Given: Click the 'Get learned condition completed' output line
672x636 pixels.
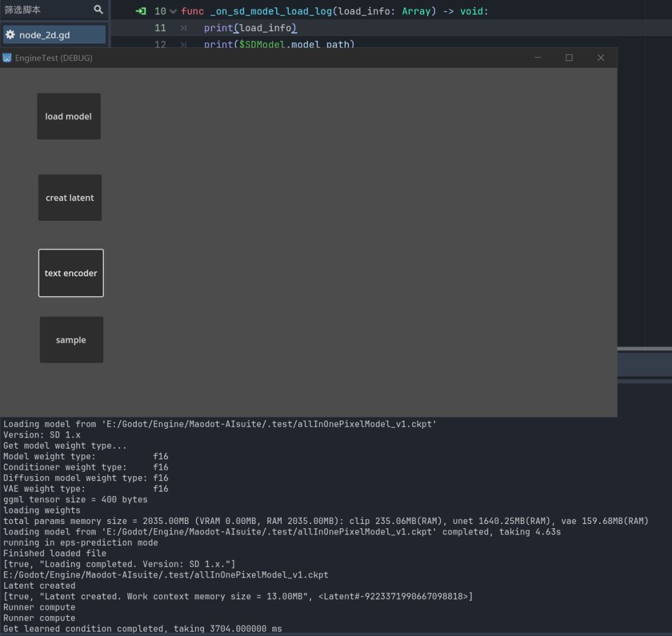Looking at the screenshot, I should pyautogui.click(x=142, y=629).
